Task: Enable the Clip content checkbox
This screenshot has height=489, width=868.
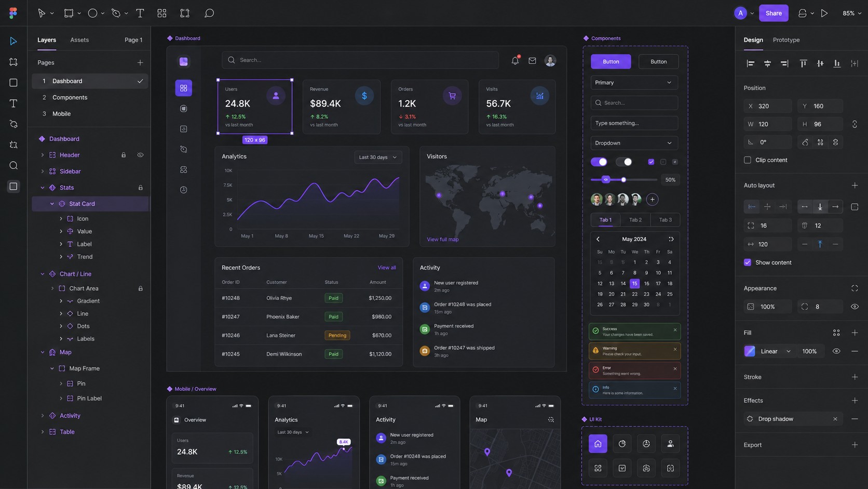Action: point(748,160)
